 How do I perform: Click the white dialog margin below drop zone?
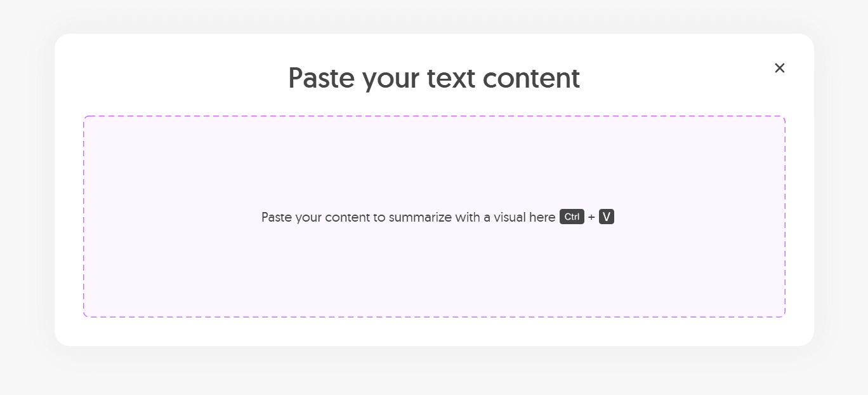pyautogui.click(x=434, y=331)
